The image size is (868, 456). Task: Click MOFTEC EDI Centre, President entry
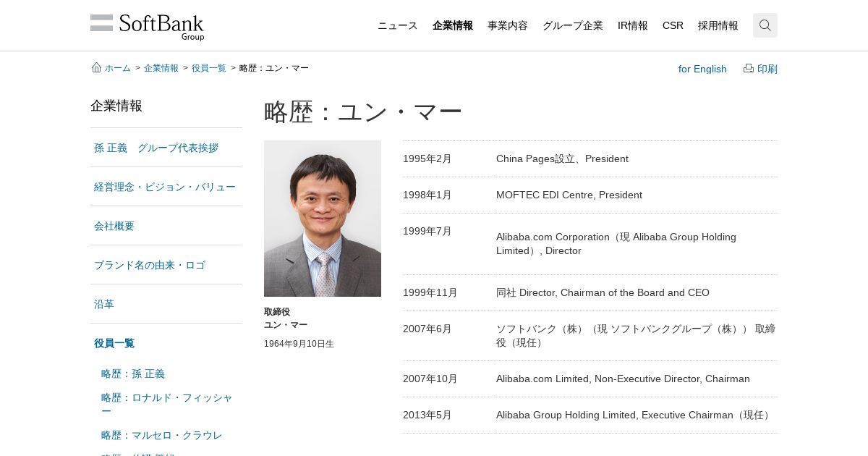(x=569, y=195)
